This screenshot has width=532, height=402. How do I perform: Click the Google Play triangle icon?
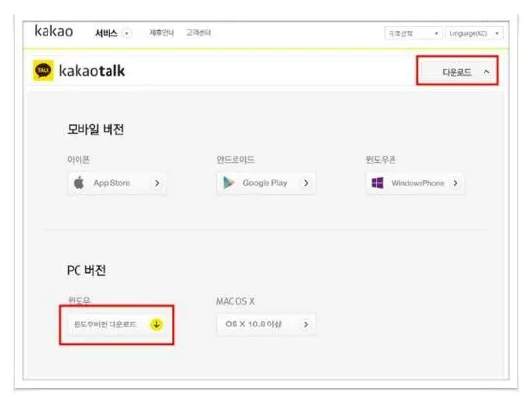229,183
